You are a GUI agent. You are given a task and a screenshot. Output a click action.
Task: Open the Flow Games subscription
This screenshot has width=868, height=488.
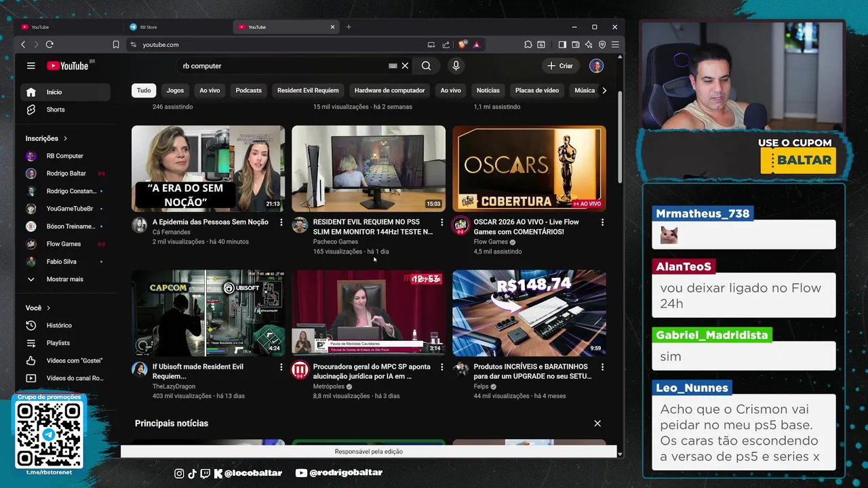tap(66, 244)
